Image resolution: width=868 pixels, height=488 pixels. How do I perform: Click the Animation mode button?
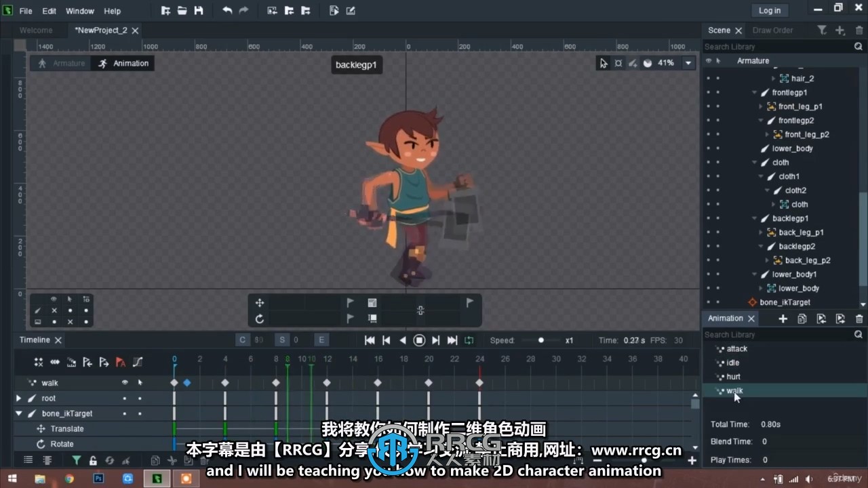(123, 63)
